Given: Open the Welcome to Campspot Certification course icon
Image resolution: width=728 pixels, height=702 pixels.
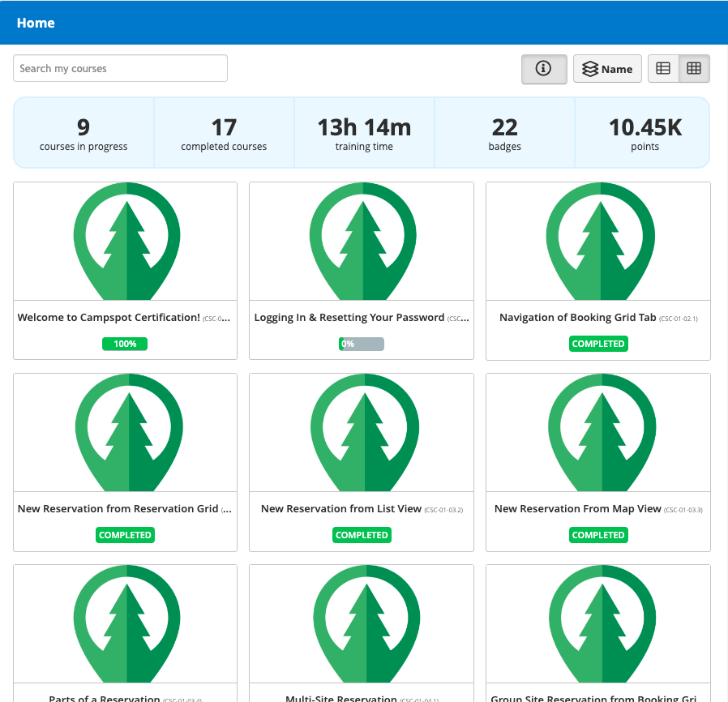Looking at the screenshot, I should click(x=125, y=240).
